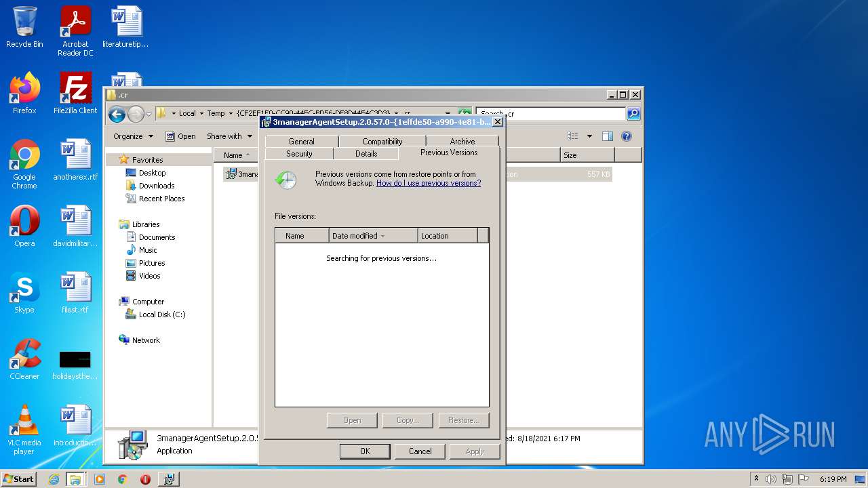This screenshot has width=868, height=488.
Task: Launch CCleaner desktop shortcut
Action: tap(24, 359)
